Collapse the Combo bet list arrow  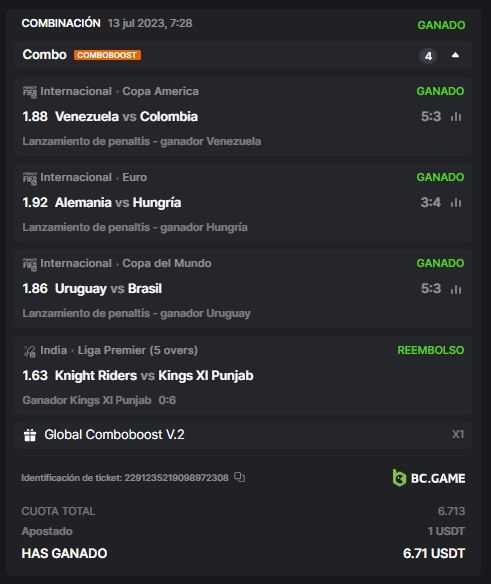click(455, 55)
